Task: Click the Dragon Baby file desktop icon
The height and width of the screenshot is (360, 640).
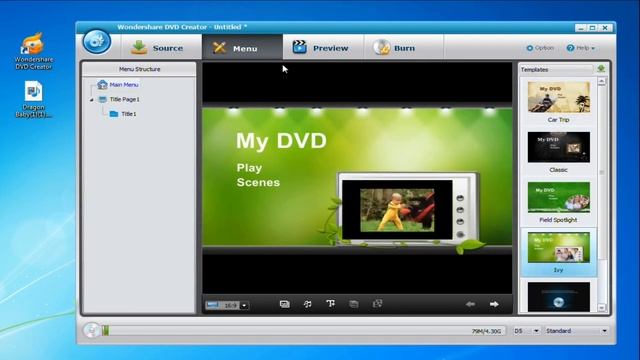Action: click(33, 100)
